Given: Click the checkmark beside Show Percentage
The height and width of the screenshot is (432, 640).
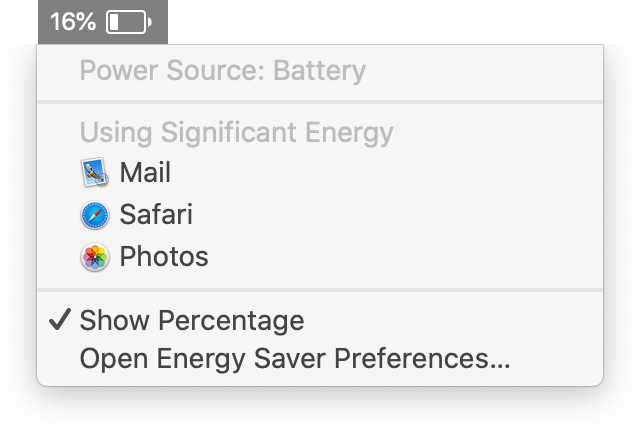Looking at the screenshot, I should tap(60, 319).
